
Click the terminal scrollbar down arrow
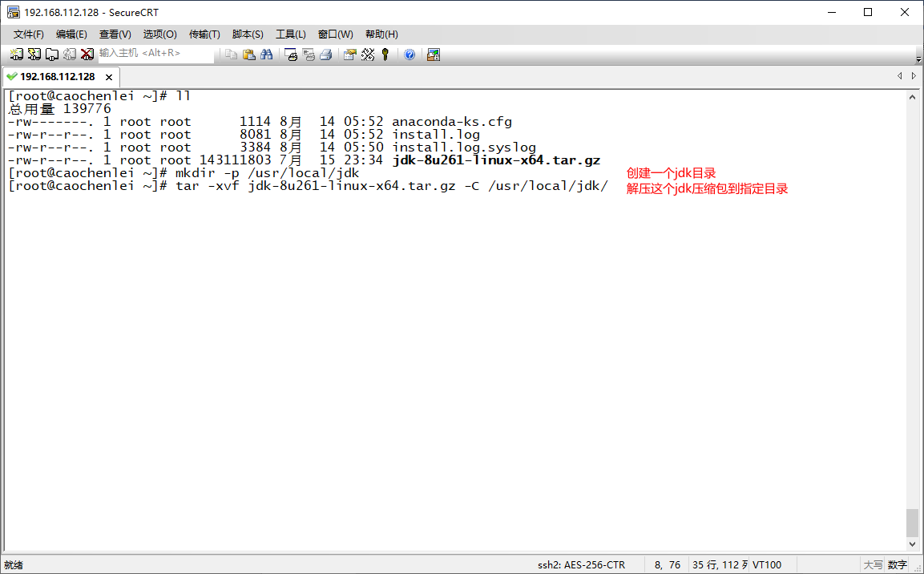coord(912,544)
